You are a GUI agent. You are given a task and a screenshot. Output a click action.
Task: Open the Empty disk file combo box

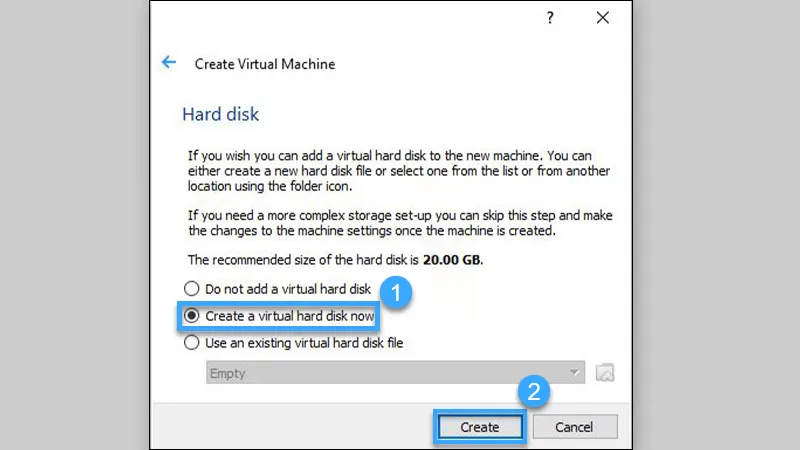pos(395,372)
